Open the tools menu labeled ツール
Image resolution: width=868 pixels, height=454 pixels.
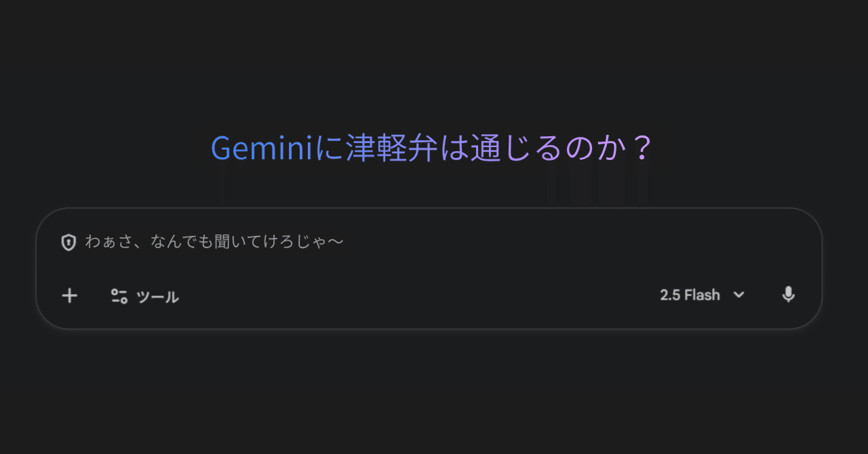coord(157,296)
